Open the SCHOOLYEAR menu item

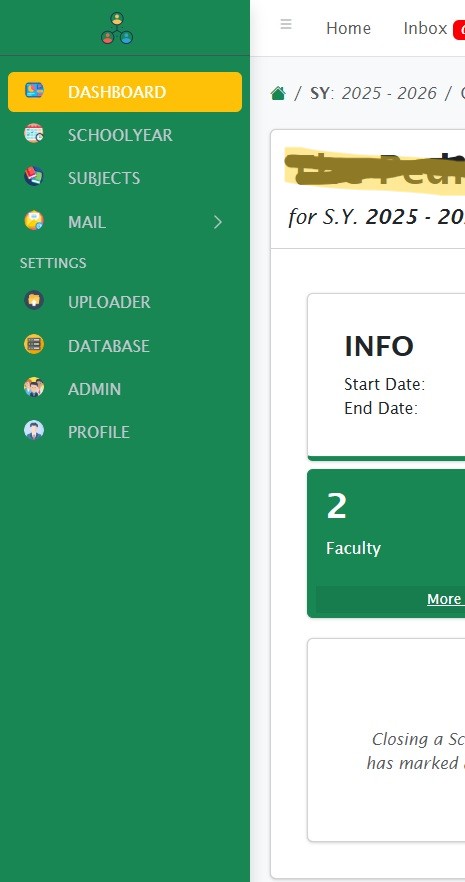(x=125, y=135)
